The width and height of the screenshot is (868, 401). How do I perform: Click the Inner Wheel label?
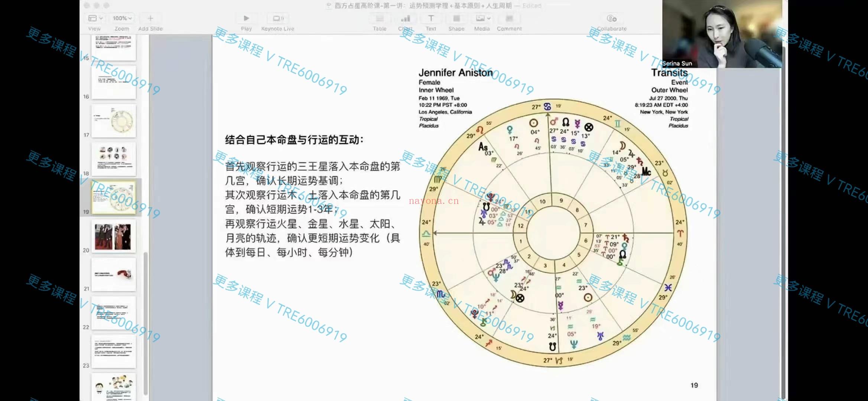436,90
